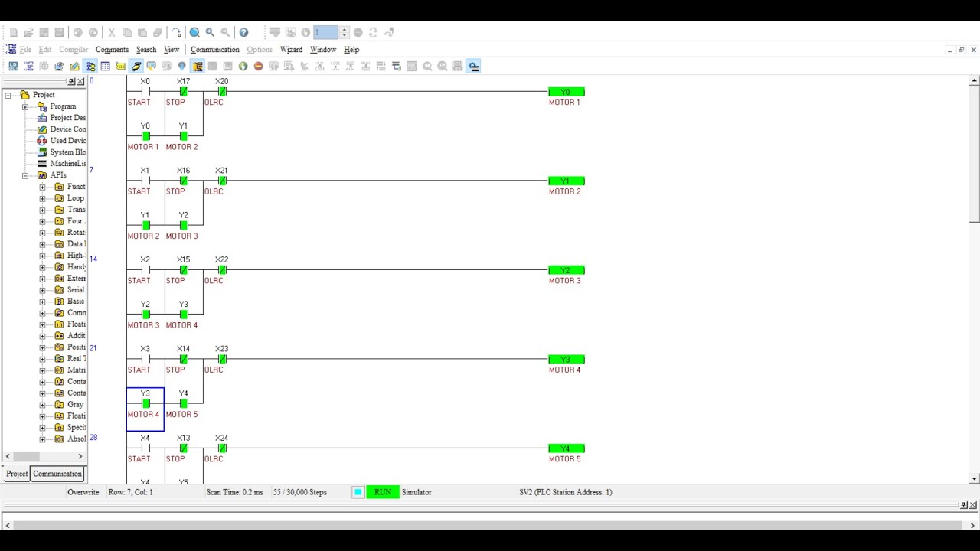The height and width of the screenshot is (551, 980).
Task: Click the cyan square status bar indicator
Action: click(x=358, y=492)
